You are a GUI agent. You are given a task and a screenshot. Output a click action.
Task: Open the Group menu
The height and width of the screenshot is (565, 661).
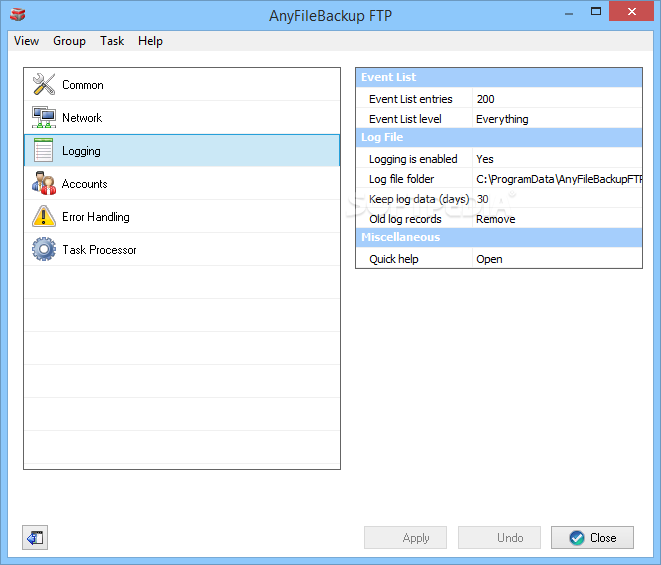(x=69, y=41)
